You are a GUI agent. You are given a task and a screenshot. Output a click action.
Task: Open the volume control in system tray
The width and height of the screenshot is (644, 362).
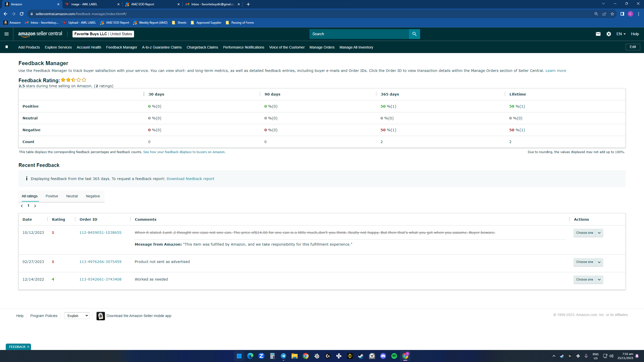coord(611,356)
